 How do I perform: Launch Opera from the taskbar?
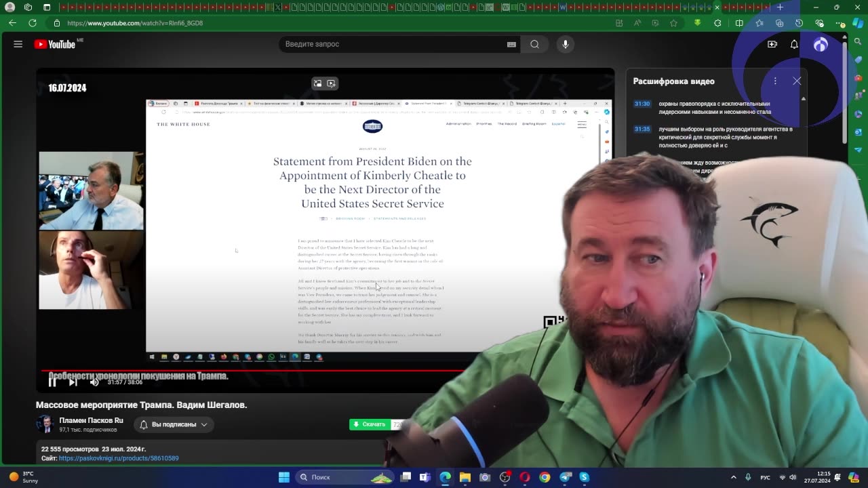click(525, 477)
